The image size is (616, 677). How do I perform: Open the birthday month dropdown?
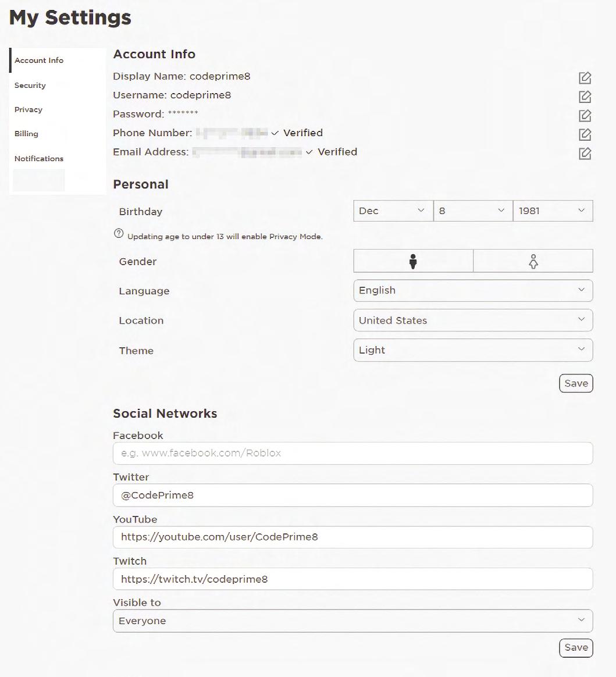[393, 211]
